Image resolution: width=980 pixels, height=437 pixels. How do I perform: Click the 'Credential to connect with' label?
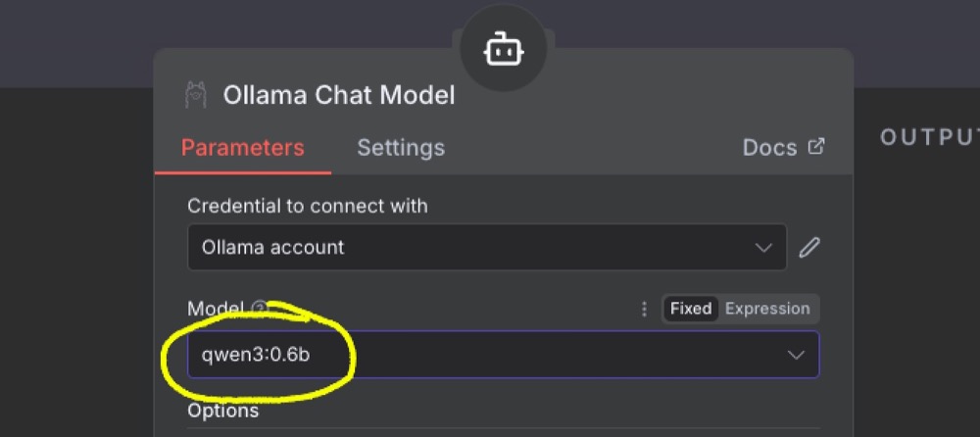pos(307,206)
